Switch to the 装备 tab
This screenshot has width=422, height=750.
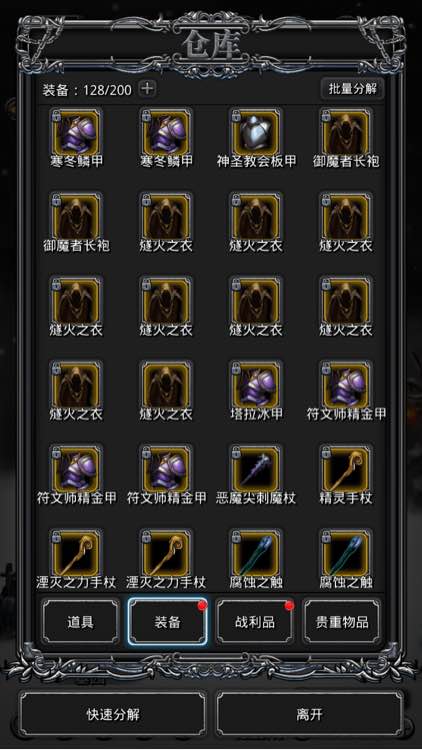tap(167, 621)
